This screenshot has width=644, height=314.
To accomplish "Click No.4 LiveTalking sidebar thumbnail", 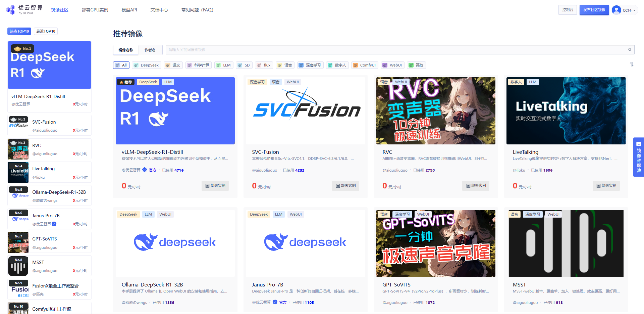I will [x=18, y=172].
